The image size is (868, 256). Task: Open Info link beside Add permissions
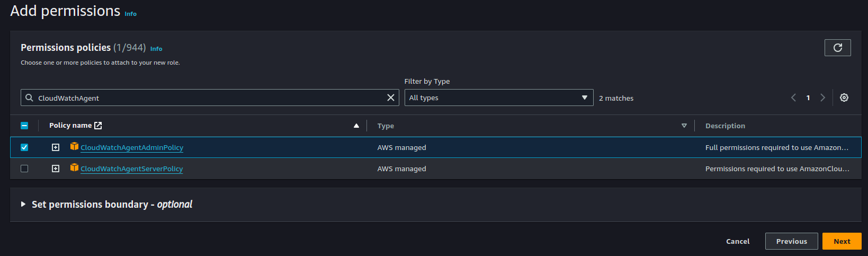tap(130, 14)
